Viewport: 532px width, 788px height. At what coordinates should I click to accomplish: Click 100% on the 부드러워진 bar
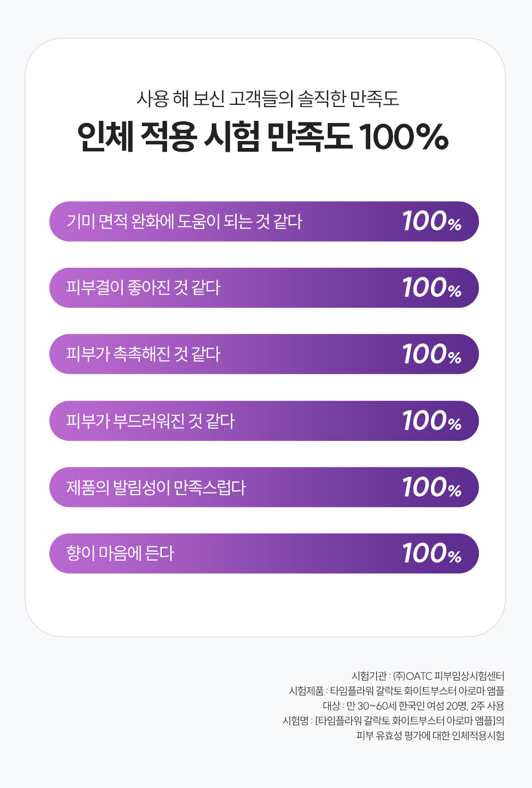click(431, 421)
